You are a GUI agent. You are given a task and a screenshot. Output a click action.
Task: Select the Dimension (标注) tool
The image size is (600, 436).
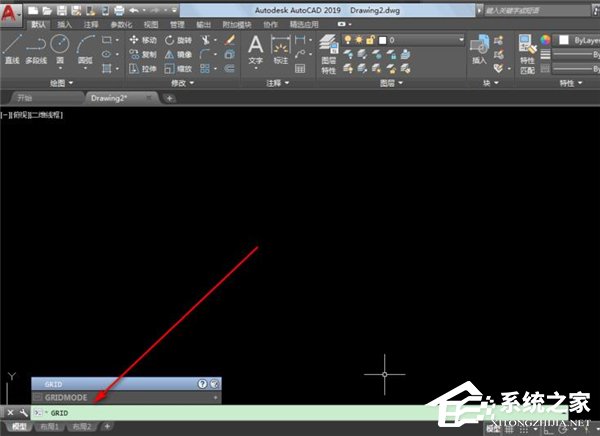tap(280, 49)
